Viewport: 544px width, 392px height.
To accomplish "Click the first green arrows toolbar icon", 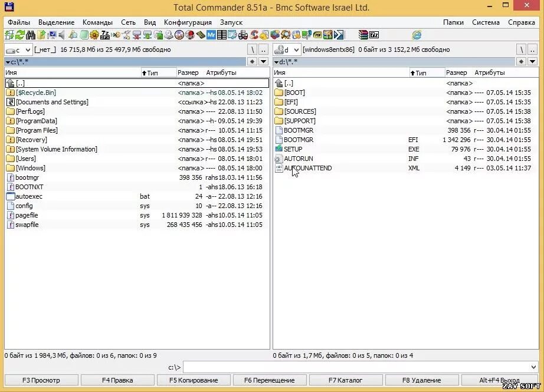I will [x=9, y=35].
